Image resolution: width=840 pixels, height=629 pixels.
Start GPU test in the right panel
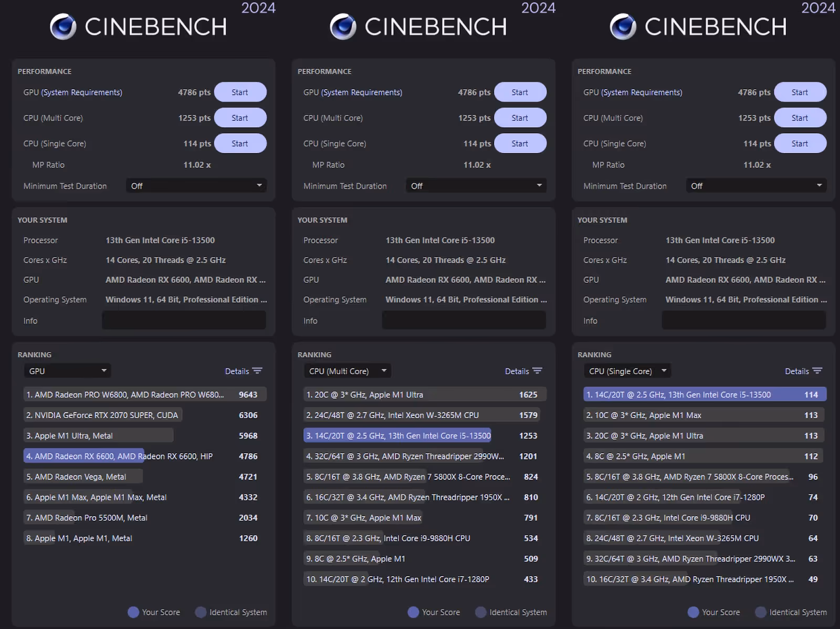(801, 92)
